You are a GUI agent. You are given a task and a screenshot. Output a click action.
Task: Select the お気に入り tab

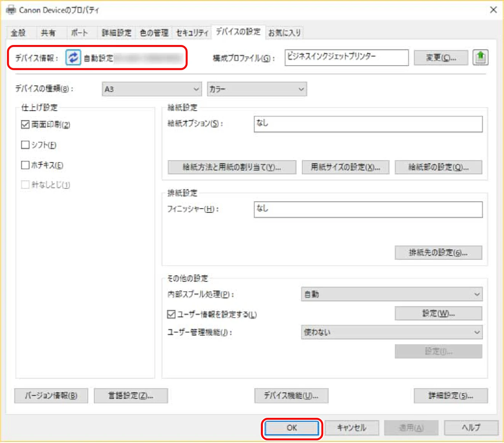point(285,33)
